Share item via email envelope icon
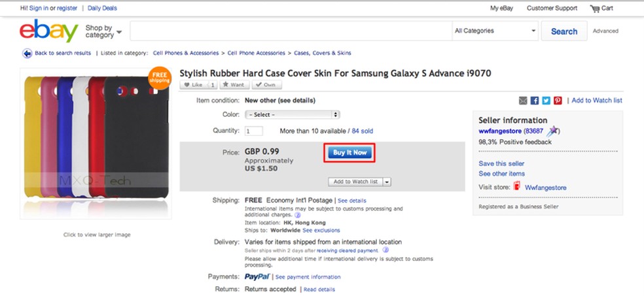 tap(523, 101)
